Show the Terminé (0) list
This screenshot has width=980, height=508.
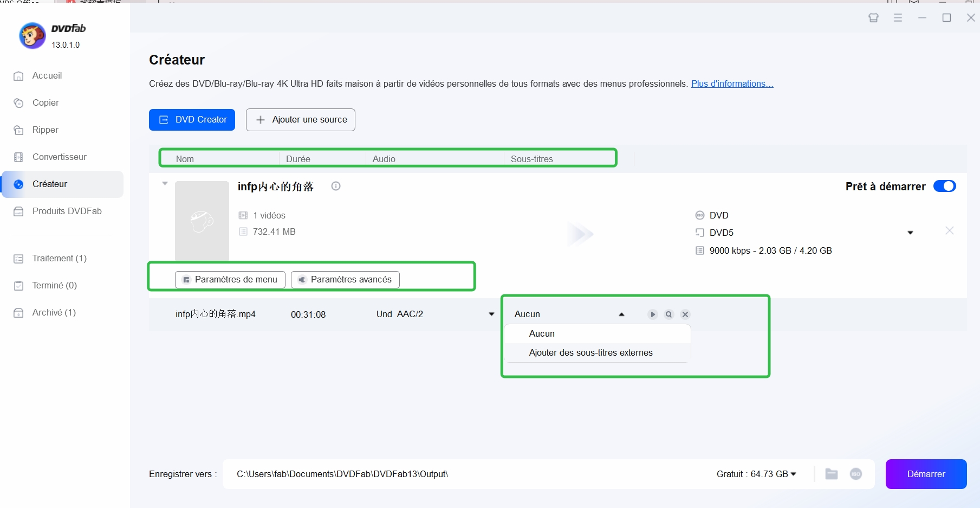54,286
